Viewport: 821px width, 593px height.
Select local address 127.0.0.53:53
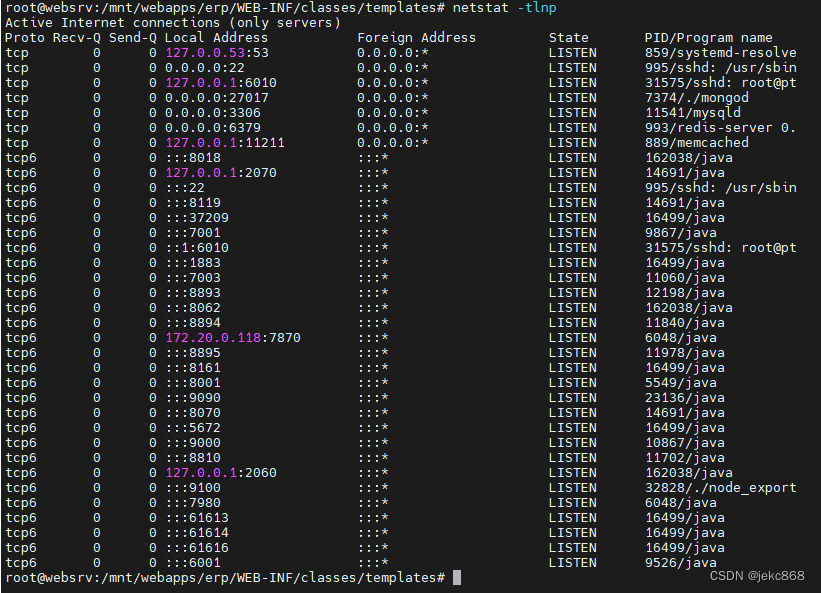pyautogui.click(x=217, y=53)
